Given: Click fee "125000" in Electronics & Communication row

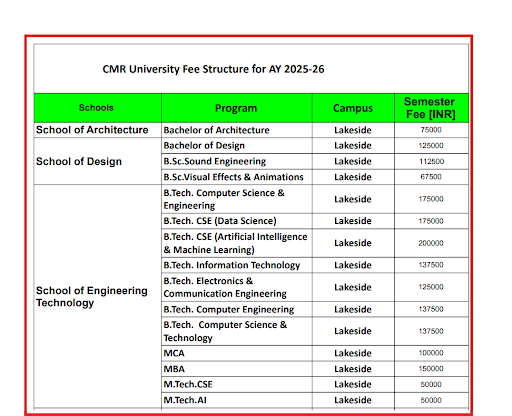Looking at the screenshot, I should point(431,287).
